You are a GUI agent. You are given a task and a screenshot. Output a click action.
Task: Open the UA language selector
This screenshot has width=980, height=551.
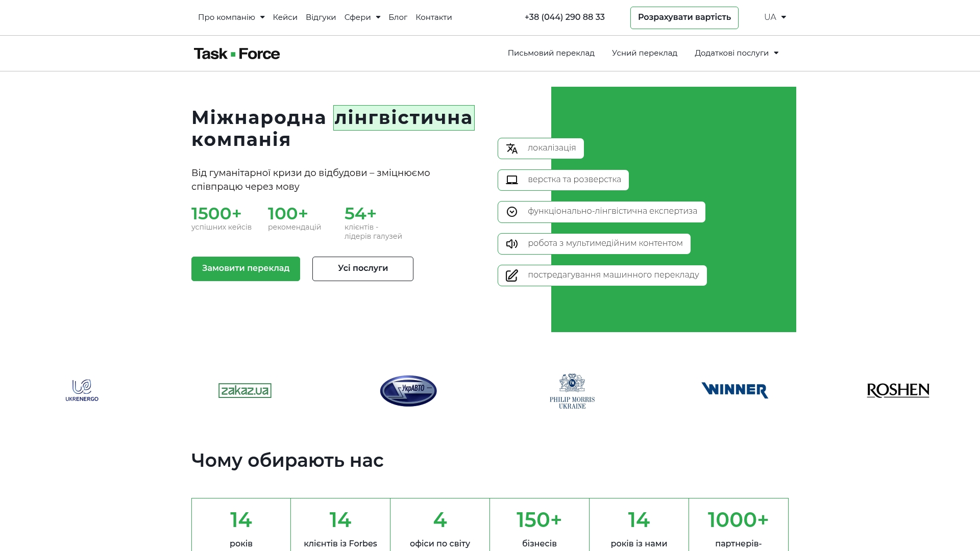[x=775, y=17]
